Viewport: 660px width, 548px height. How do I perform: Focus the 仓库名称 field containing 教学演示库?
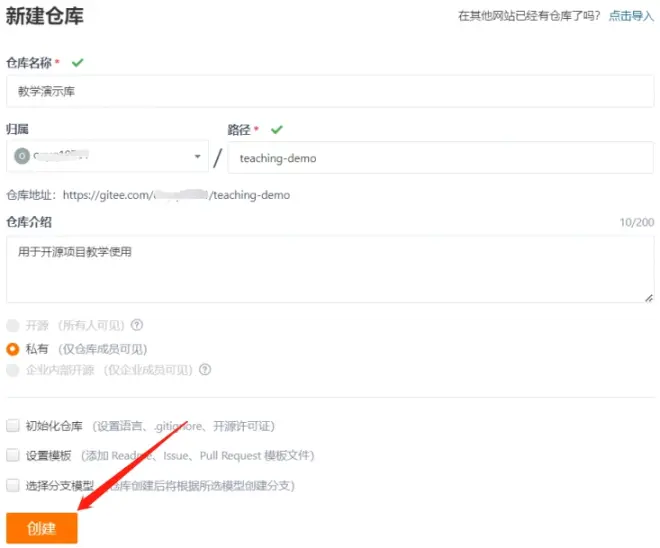tap(330, 90)
